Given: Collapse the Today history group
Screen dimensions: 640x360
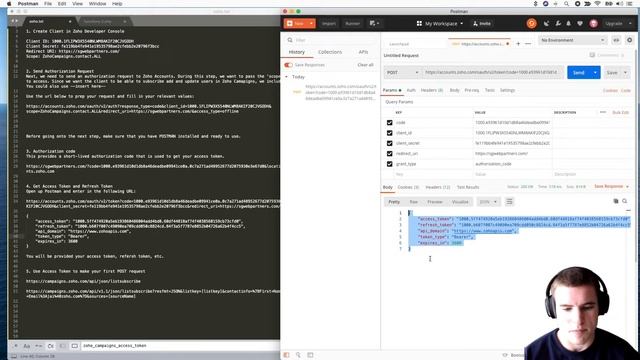Looking at the screenshot, I should point(287,77).
